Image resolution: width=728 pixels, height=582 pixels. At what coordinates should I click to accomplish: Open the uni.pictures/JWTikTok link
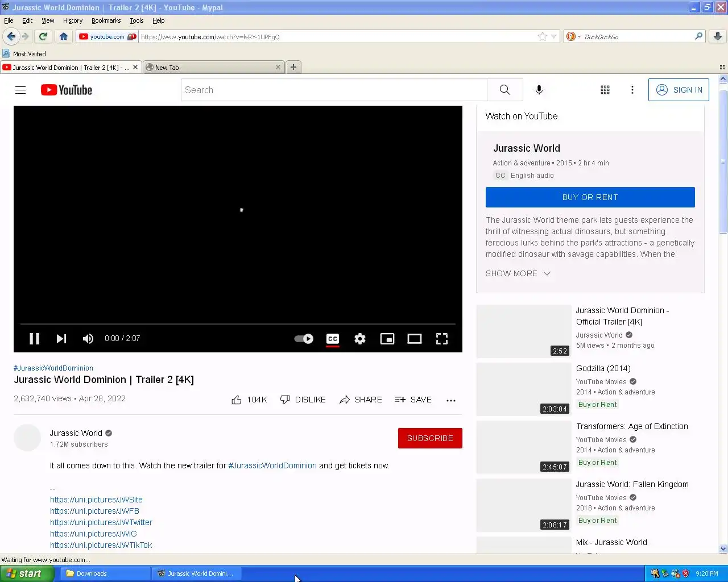coord(101,545)
